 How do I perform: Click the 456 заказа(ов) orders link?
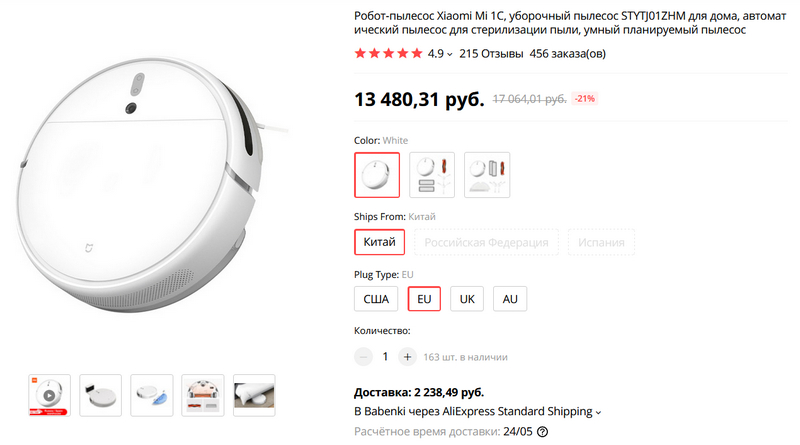569,53
